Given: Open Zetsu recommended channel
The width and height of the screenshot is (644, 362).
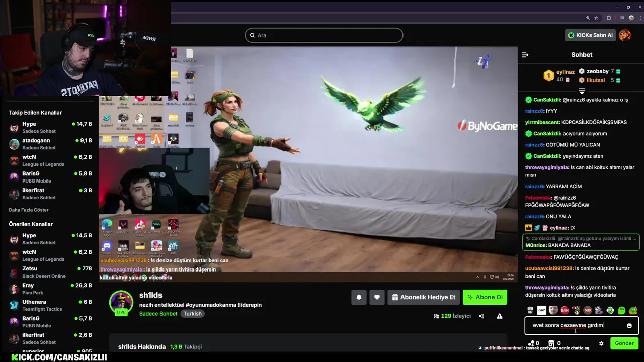Looking at the screenshot, I should pos(50,272).
